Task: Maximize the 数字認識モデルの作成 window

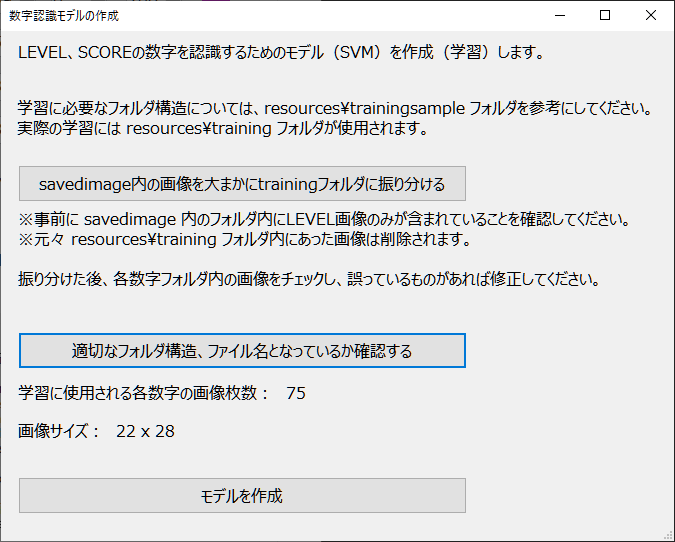Action: point(605,15)
